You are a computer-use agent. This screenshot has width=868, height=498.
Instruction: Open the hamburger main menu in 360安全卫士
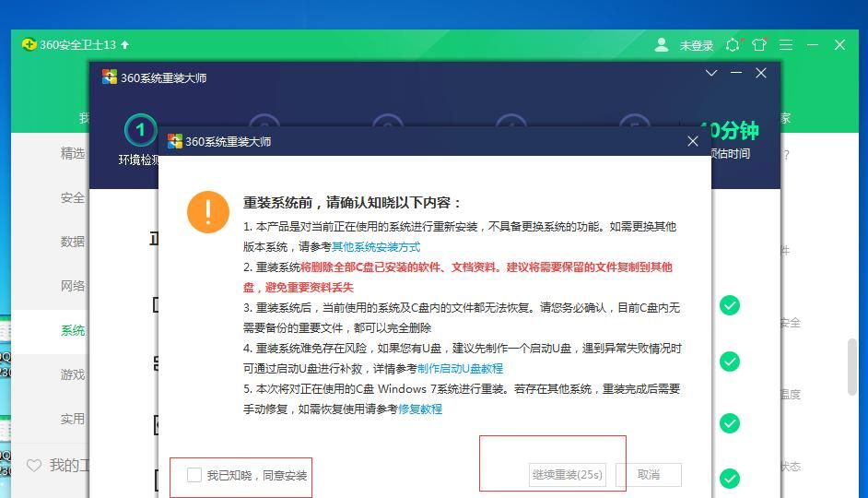click(x=786, y=45)
